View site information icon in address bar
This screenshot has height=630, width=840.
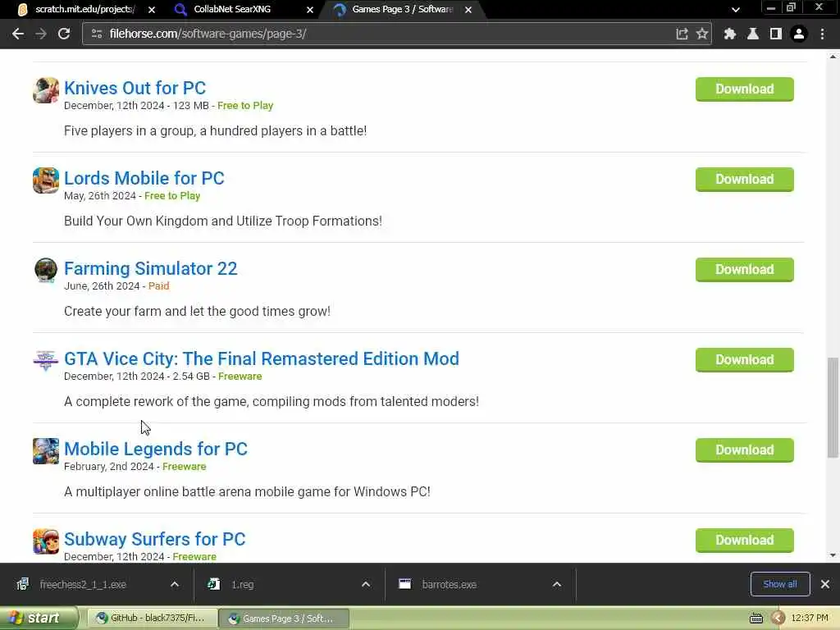97,34
